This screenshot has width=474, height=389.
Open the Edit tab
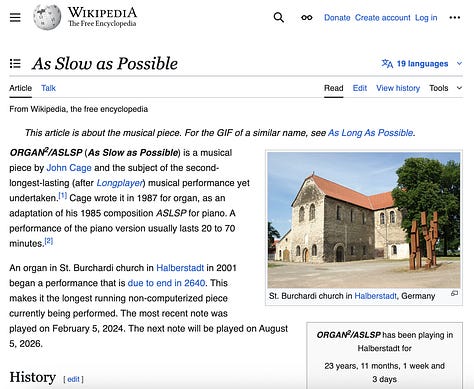tap(360, 88)
